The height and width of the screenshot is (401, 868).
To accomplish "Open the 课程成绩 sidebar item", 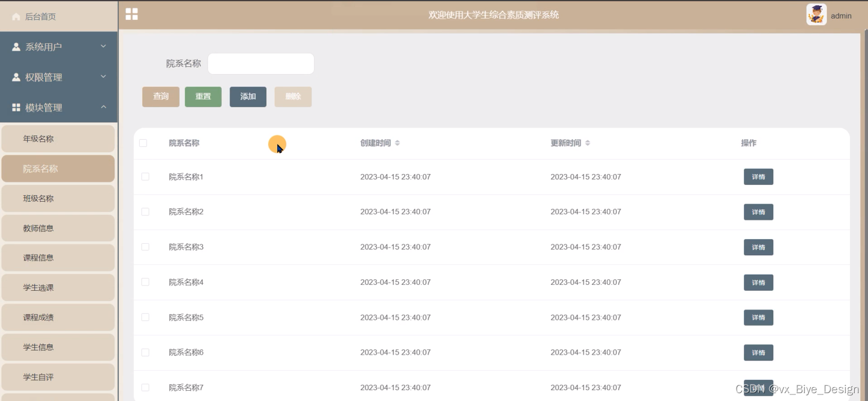I will tap(58, 317).
